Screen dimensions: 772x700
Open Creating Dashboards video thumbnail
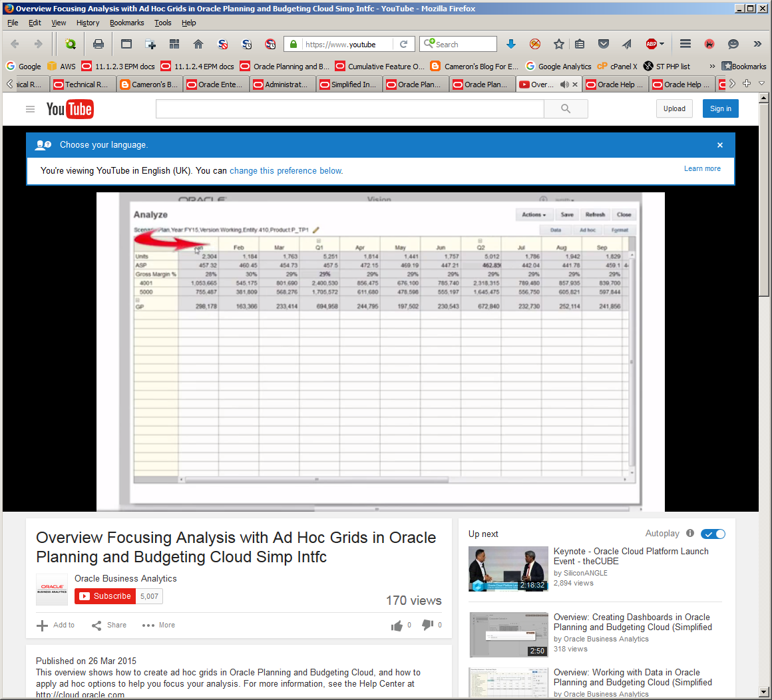click(508, 635)
